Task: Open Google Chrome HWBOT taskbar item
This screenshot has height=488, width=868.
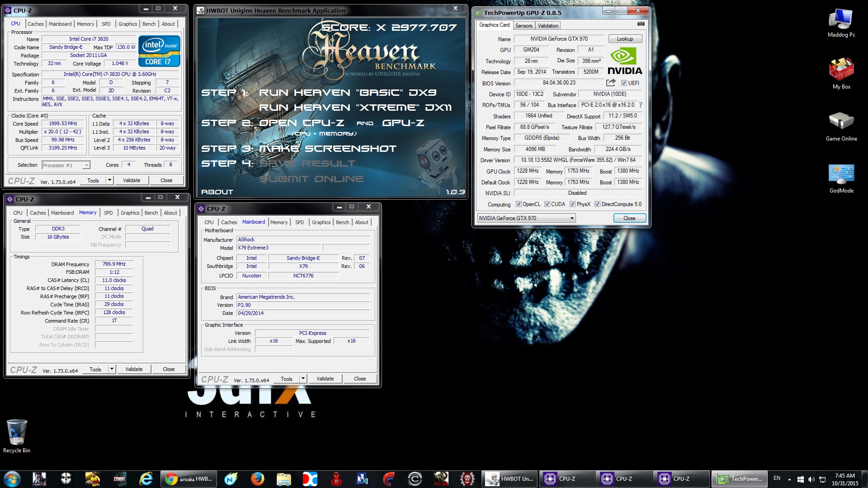Action: point(188,479)
